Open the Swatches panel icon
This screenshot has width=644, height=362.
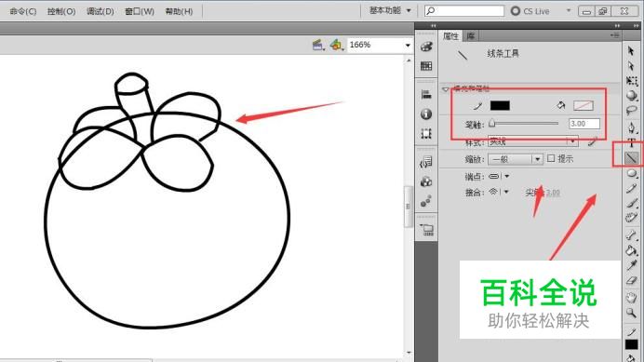click(426, 66)
